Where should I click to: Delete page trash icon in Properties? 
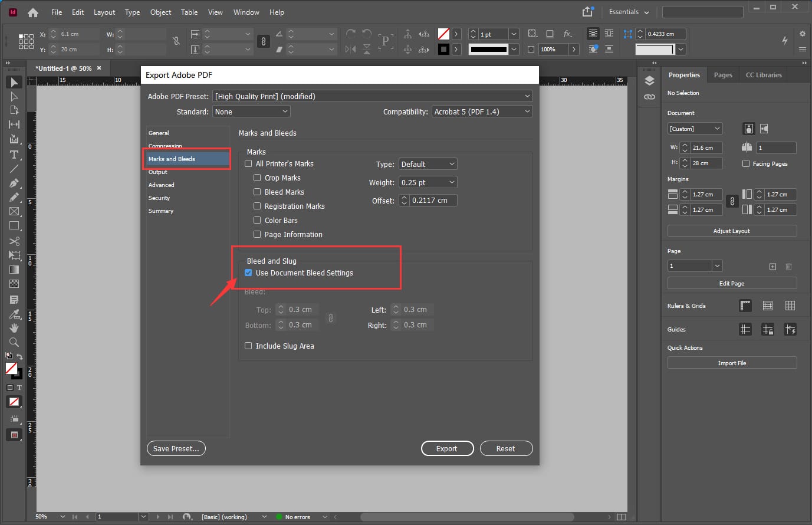pyautogui.click(x=789, y=267)
